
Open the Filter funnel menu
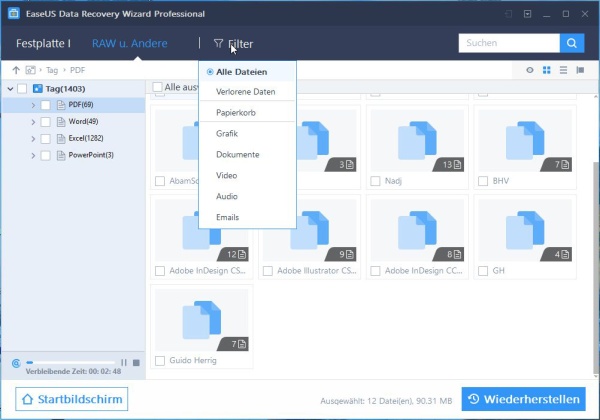(x=233, y=44)
